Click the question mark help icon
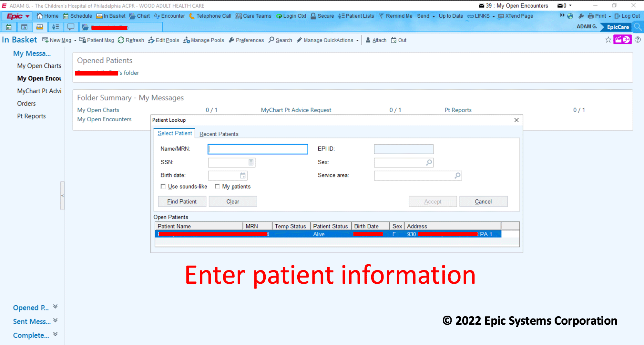 pos(638,40)
